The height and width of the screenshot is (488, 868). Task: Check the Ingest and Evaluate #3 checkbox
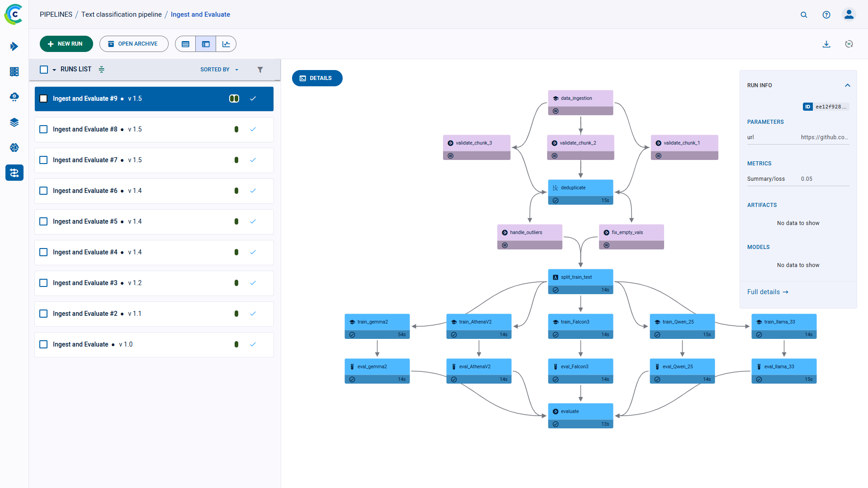[43, 283]
